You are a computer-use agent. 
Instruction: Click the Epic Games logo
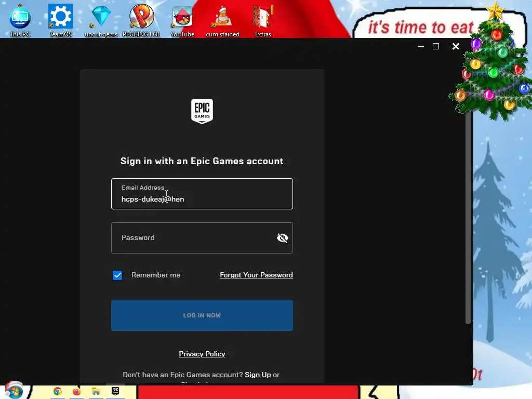coord(202,111)
